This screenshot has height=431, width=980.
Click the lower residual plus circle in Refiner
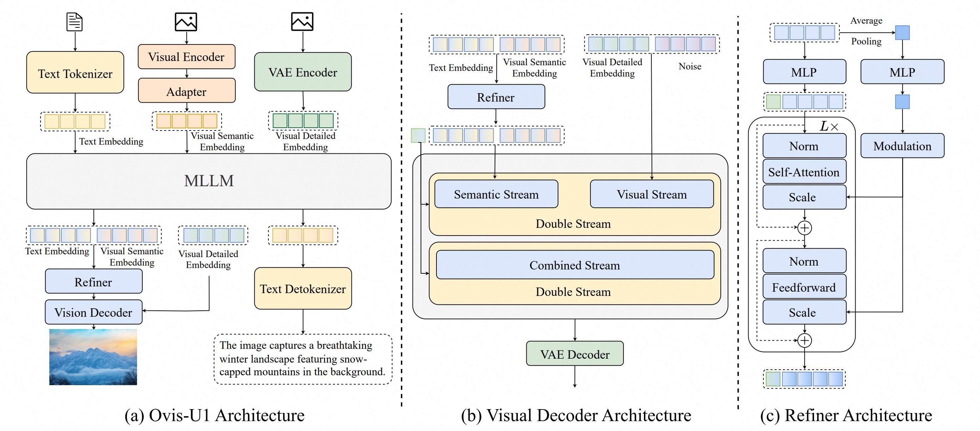tap(804, 340)
